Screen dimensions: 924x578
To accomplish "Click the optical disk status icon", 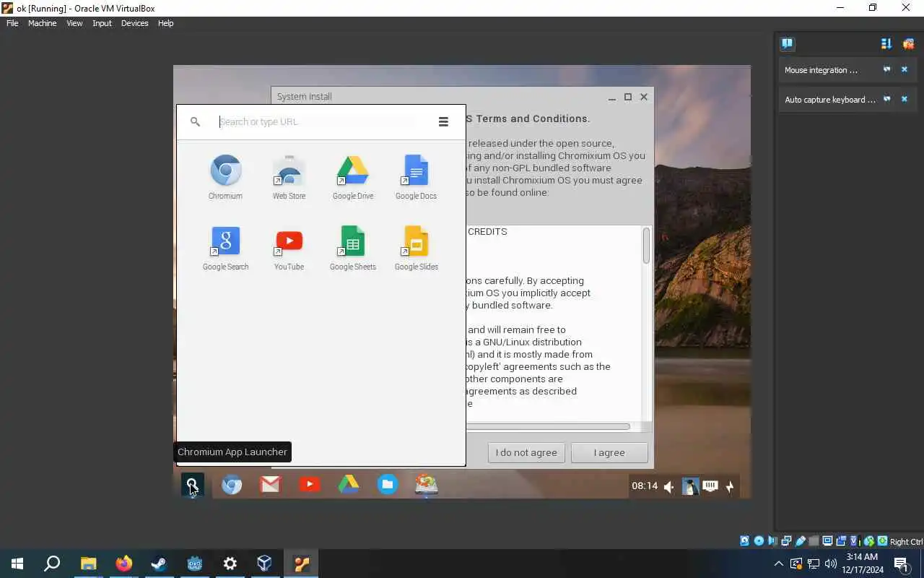I will pos(759,541).
